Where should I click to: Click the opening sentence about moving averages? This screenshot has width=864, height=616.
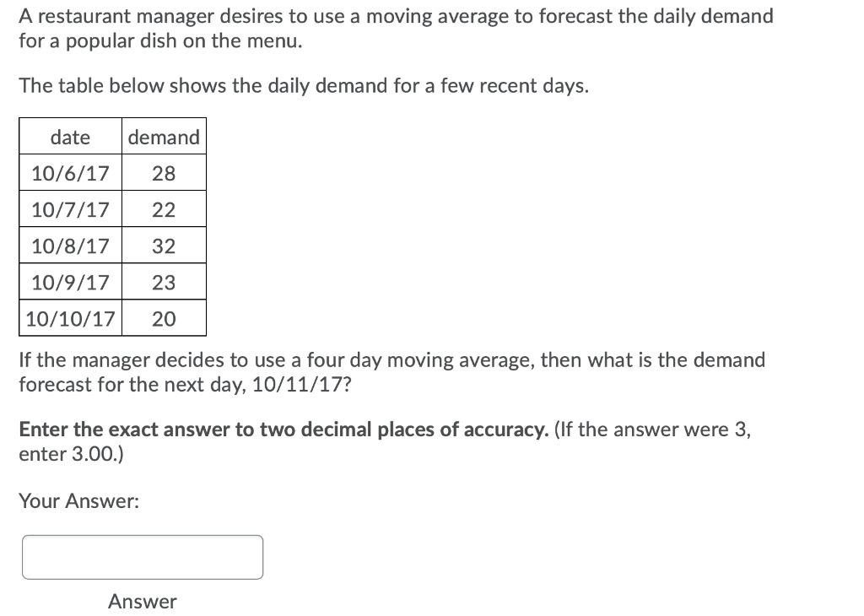pyautogui.click(x=396, y=28)
